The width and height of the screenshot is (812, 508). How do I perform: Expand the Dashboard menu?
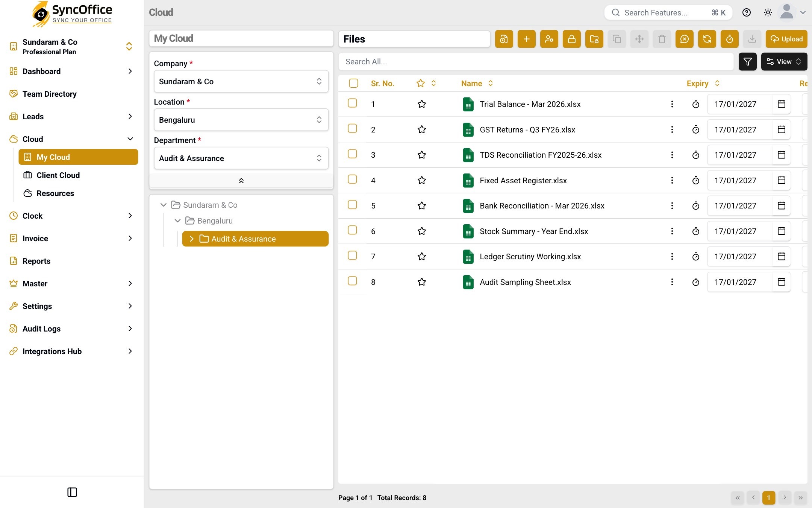[71, 71]
